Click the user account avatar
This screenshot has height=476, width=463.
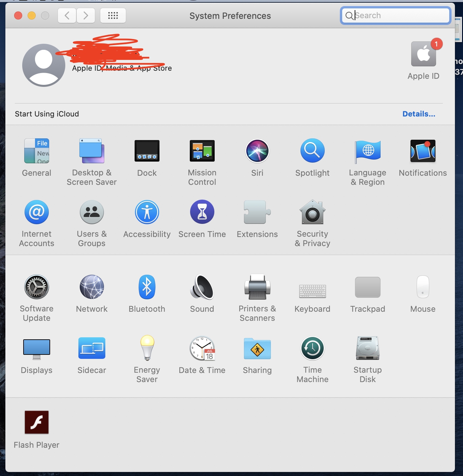(44, 65)
